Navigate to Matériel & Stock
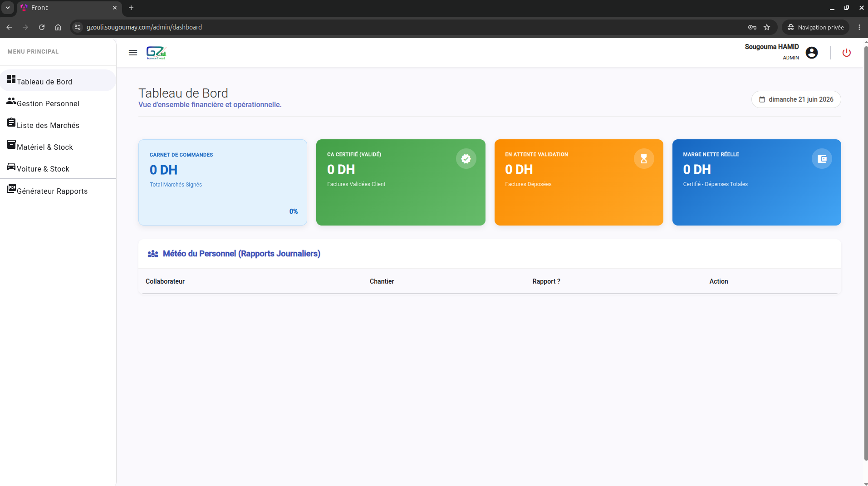The width and height of the screenshot is (868, 486). pyautogui.click(x=58, y=146)
